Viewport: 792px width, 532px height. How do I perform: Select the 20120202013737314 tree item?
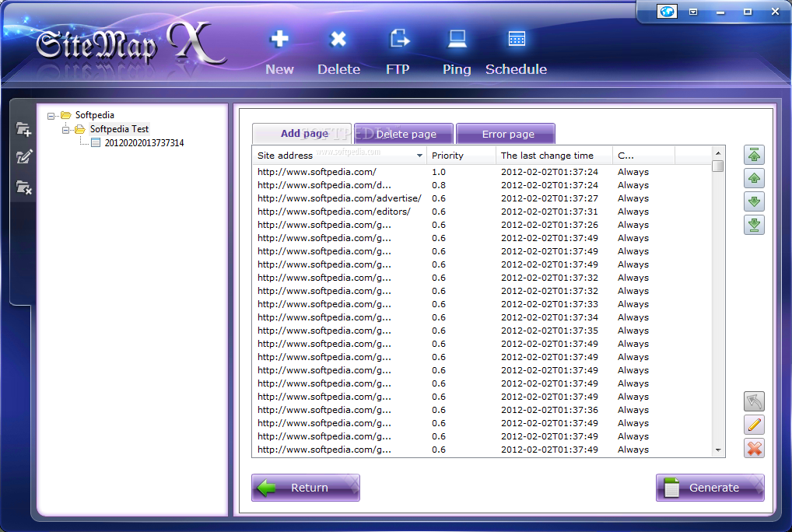144,143
